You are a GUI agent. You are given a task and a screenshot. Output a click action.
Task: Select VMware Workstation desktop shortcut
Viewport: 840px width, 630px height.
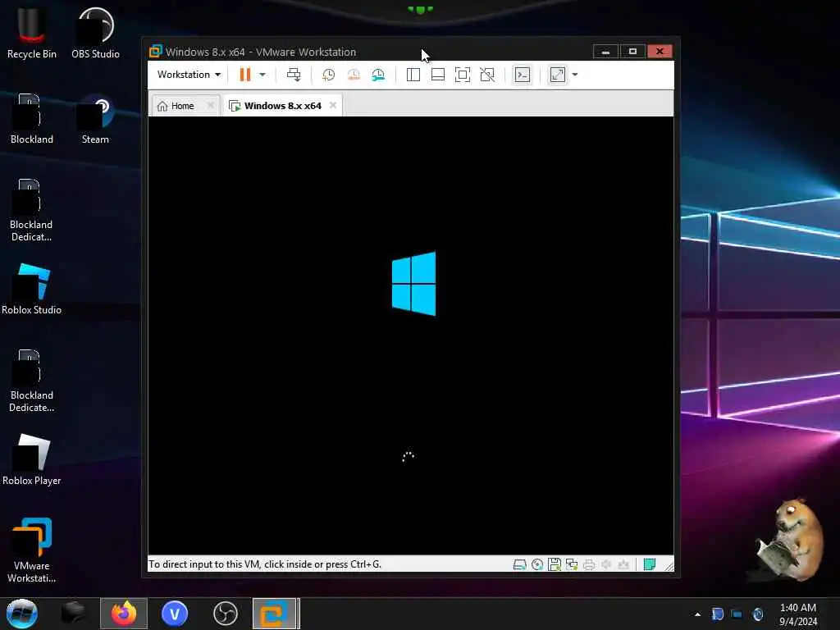(x=32, y=550)
